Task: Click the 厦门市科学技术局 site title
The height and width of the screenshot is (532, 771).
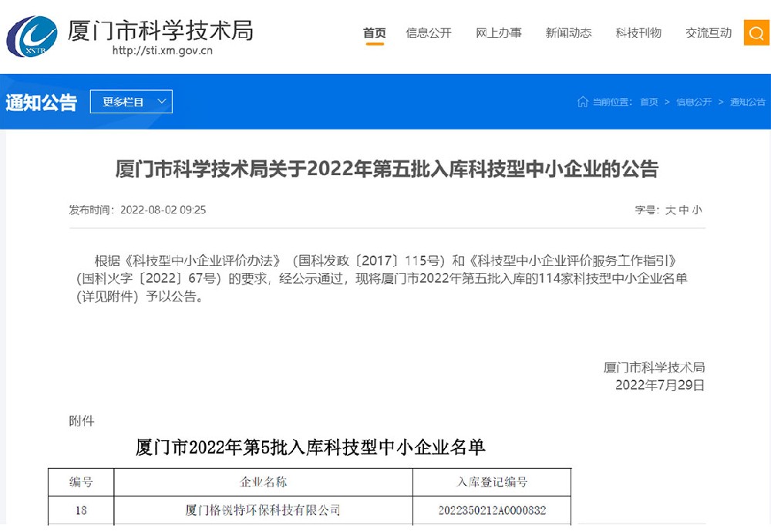Action: pos(160,29)
